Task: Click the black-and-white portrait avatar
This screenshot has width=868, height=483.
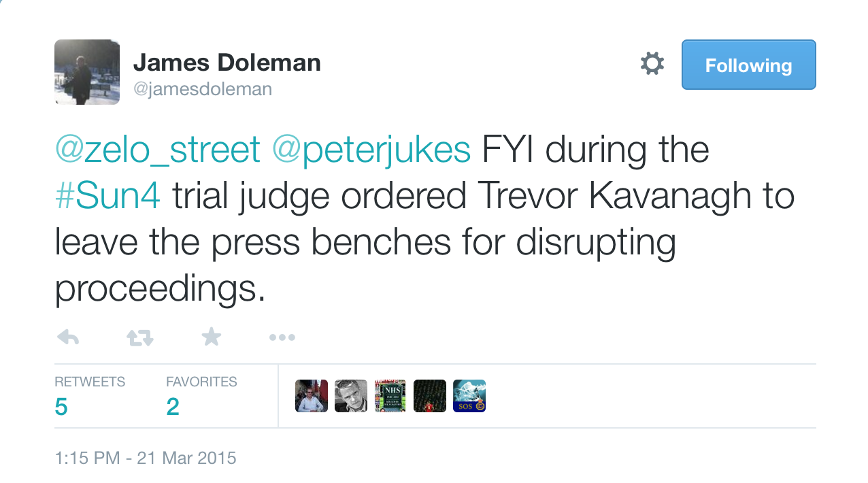Action: (x=351, y=396)
